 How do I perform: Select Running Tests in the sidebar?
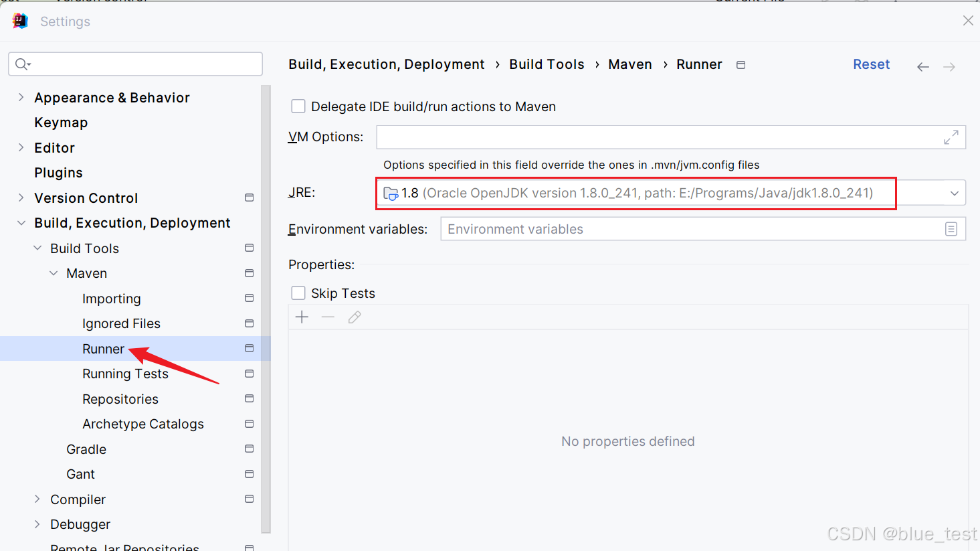tap(124, 374)
